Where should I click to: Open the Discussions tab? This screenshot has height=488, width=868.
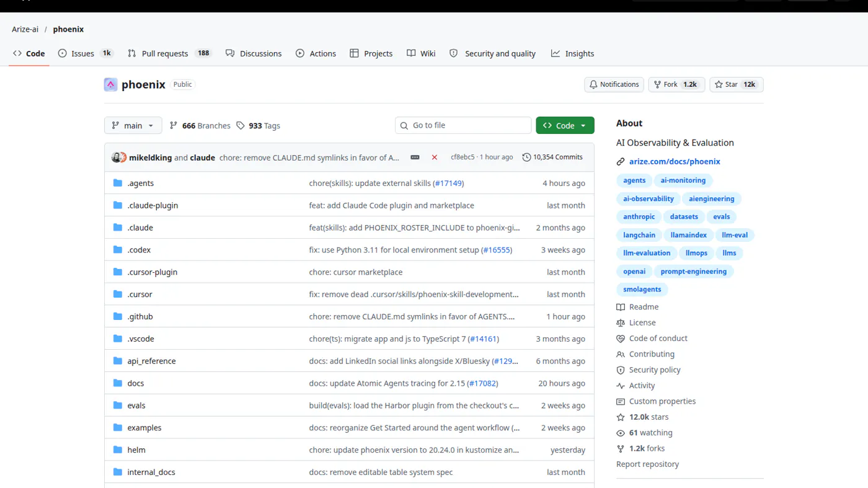[x=254, y=53]
